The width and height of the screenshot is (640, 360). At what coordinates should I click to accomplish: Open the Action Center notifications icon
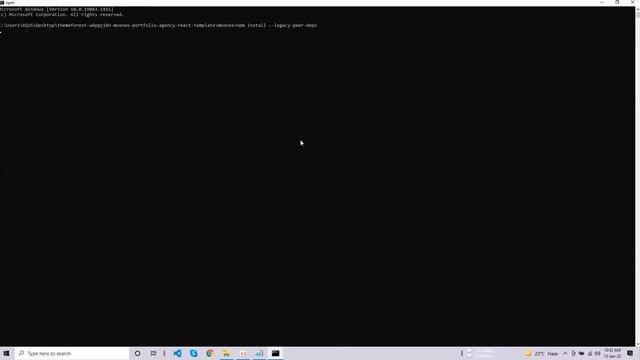[630, 353]
